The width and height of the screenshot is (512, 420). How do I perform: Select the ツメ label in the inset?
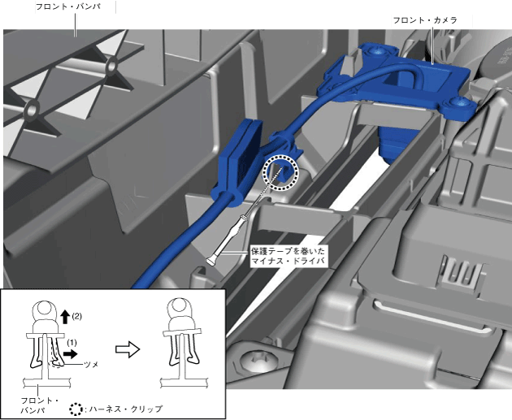coord(94,365)
